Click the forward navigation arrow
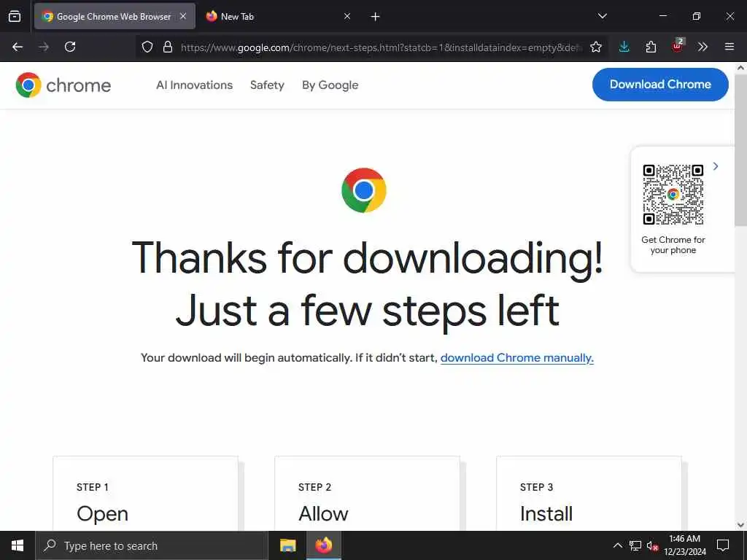This screenshot has height=560, width=747. pos(44,47)
